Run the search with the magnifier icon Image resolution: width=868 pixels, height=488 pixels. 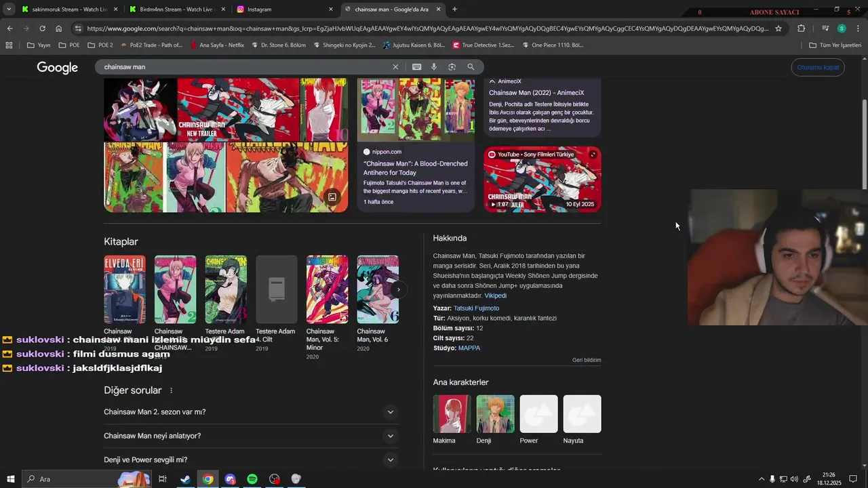[x=471, y=67]
